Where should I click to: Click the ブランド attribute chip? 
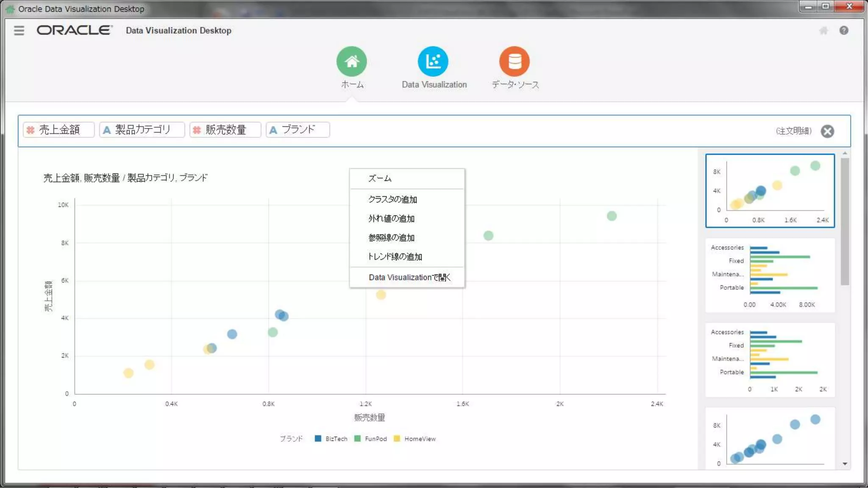click(298, 130)
